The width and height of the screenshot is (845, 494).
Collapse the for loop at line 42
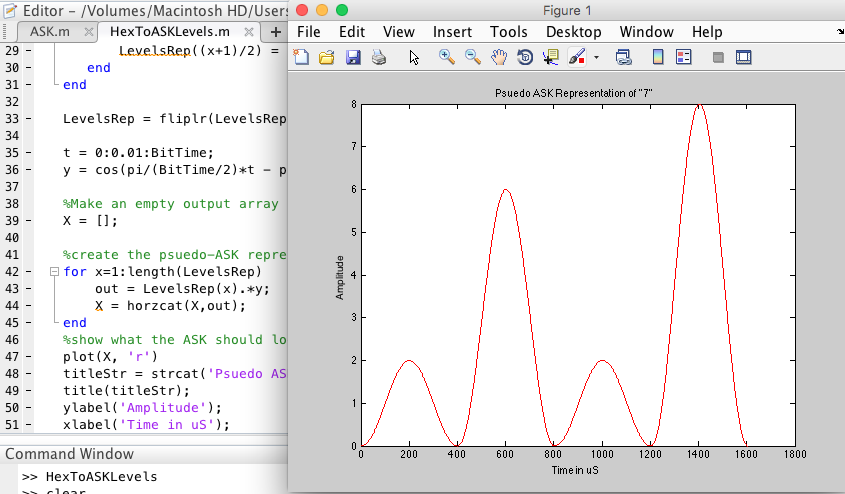pyautogui.click(x=54, y=272)
